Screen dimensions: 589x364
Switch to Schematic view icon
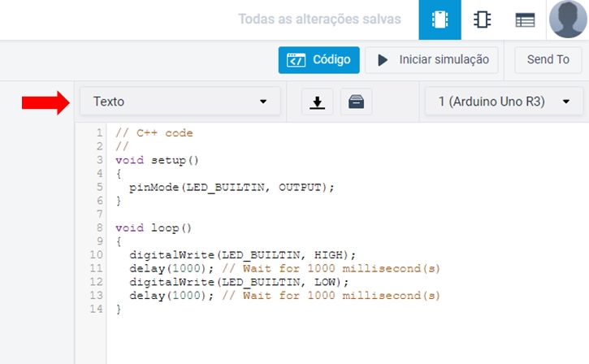482,19
